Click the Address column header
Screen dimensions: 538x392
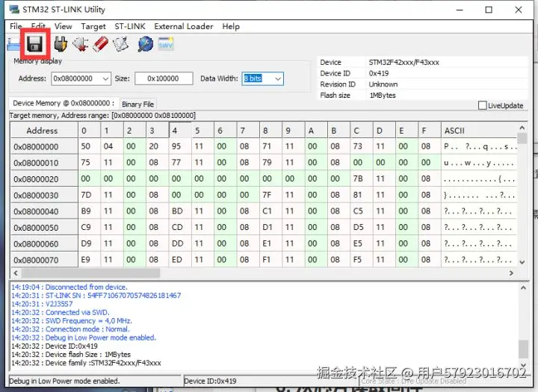click(x=44, y=131)
